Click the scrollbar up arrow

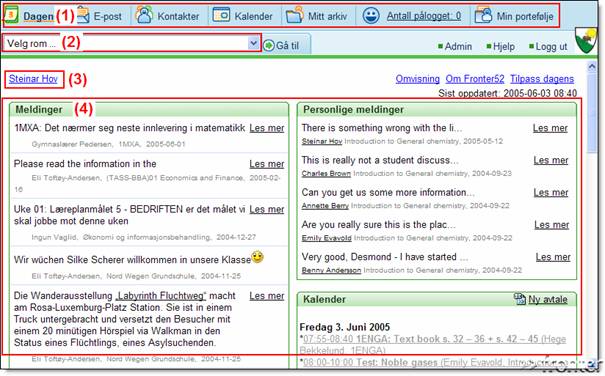point(591,67)
